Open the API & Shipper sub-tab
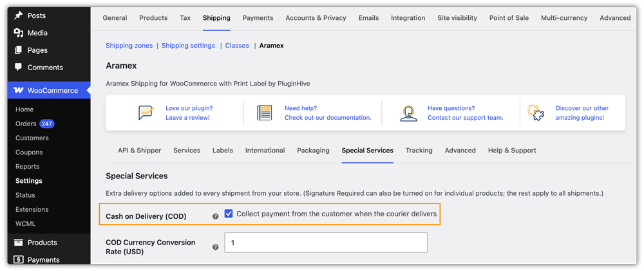Image resolution: width=644 pixels, height=271 pixels. [140, 150]
